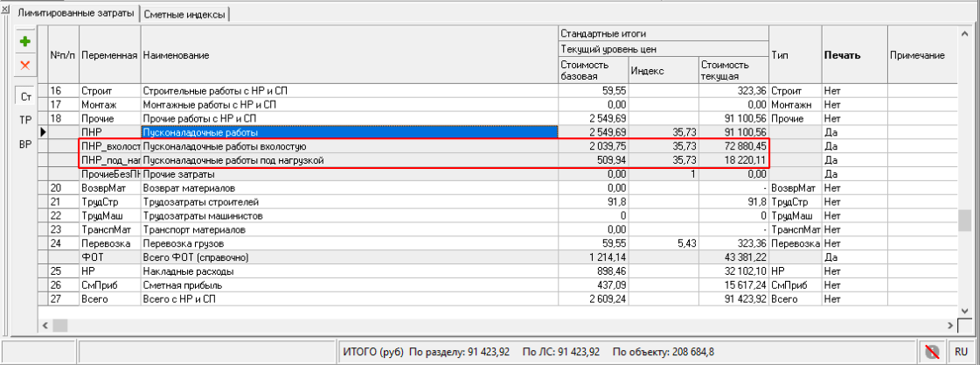Toggle Печать value for Всего ФОТ row

(x=854, y=257)
